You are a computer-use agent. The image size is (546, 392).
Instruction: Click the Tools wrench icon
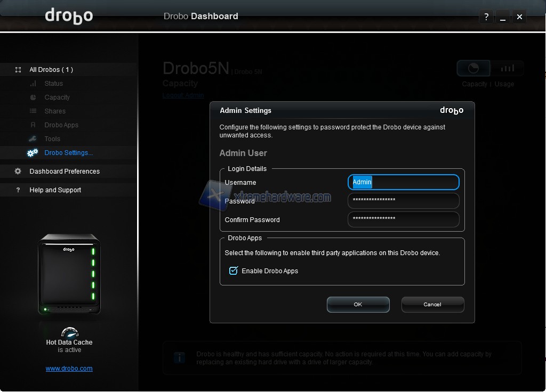pos(33,139)
